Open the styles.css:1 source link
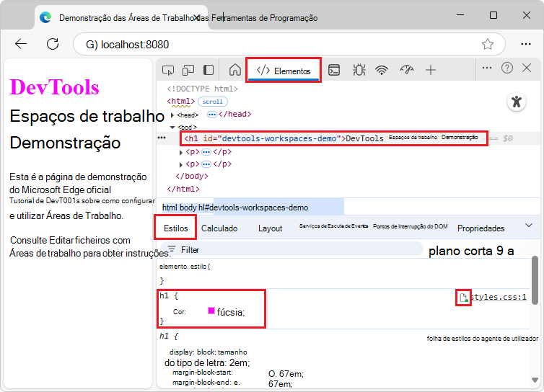Viewport: 544px width, 392px height. (499, 297)
